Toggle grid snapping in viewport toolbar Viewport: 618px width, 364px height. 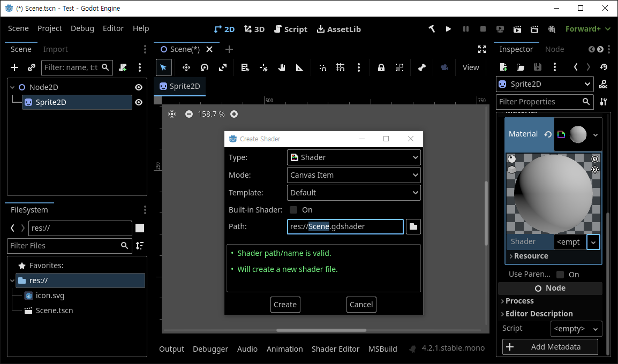coord(341,67)
